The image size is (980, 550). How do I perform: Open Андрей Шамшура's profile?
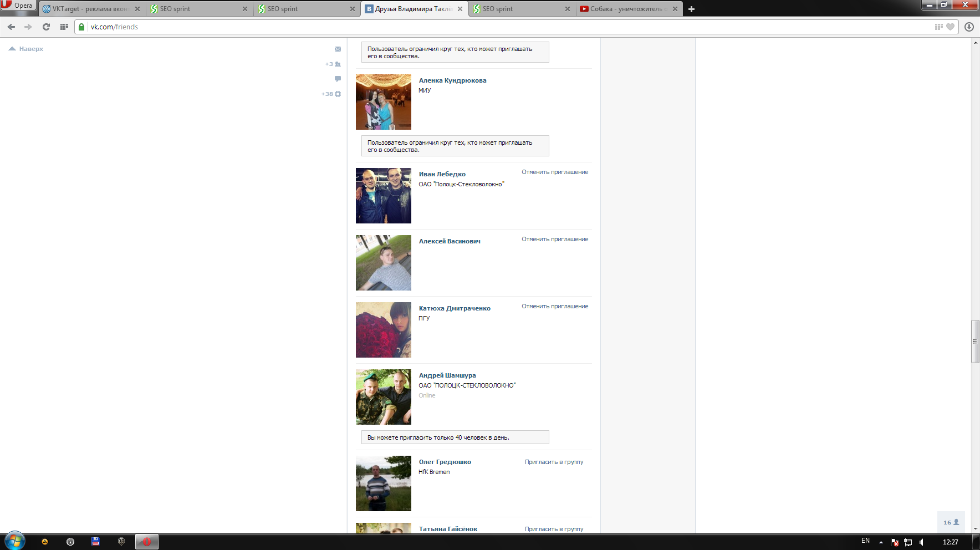(x=447, y=375)
